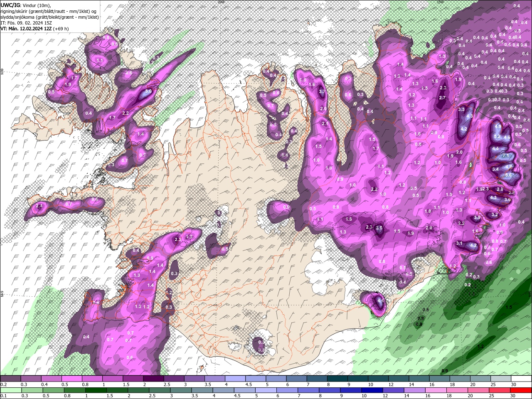Click the 5.6 precipitation value in the east
Screen dimensions: 532x399
pyautogui.click(x=508, y=175)
